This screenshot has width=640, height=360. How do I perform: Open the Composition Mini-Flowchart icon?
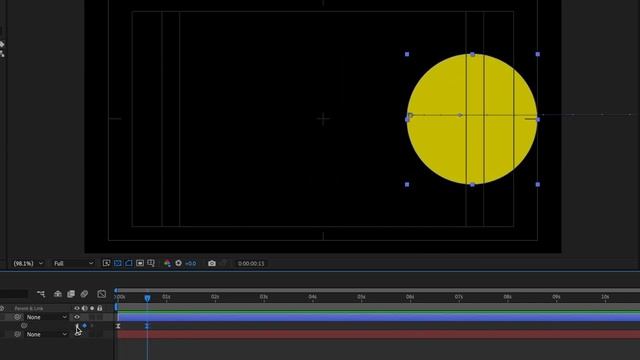point(41,293)
